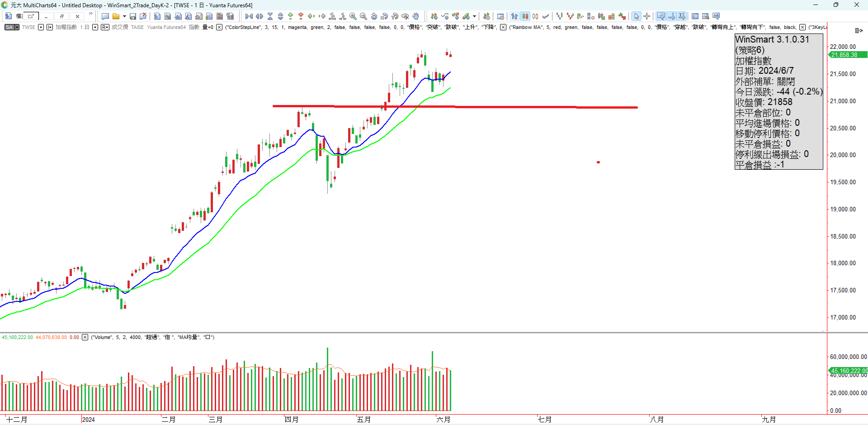Click the magnifier Zoom Out icon

pos(363,16)
